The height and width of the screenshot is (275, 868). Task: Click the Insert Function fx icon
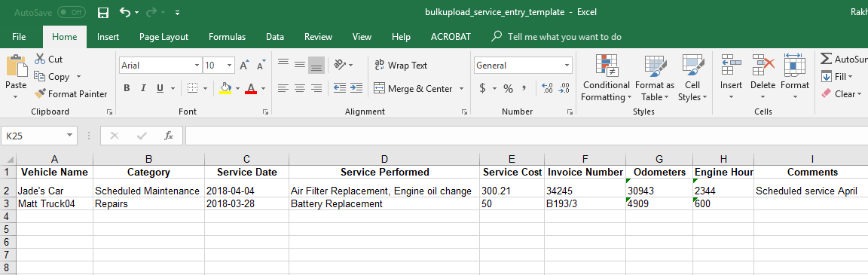[x=169, y=135]
